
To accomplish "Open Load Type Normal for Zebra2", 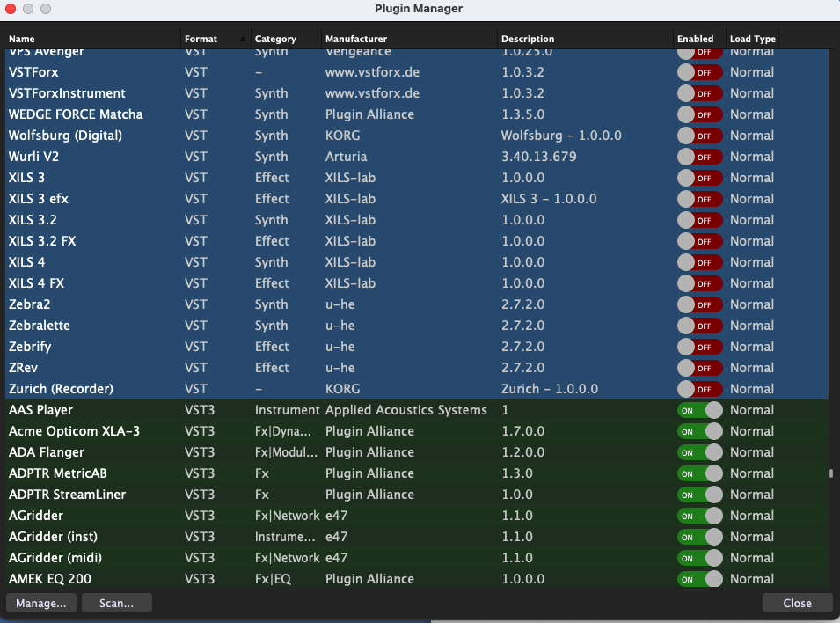I will (752, 304).
